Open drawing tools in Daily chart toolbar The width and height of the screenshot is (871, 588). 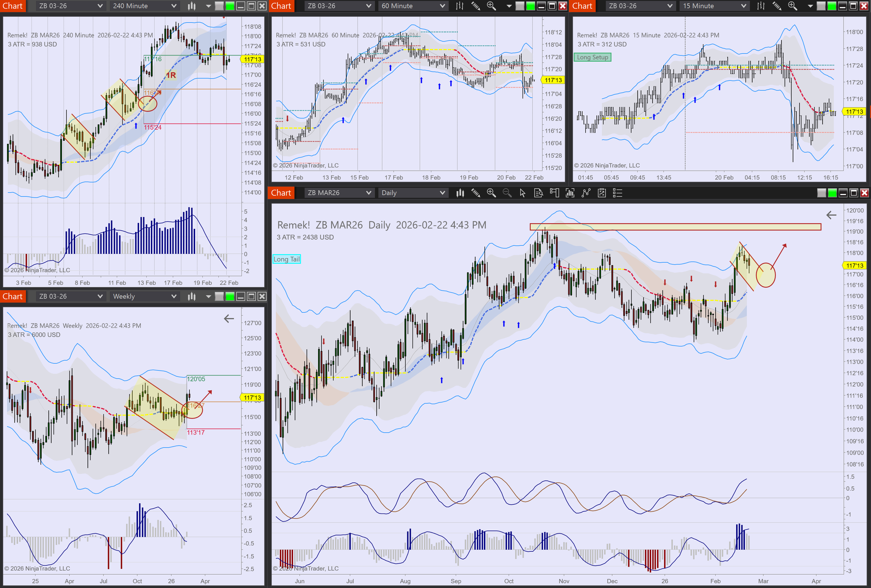click(x=476, y=193)
